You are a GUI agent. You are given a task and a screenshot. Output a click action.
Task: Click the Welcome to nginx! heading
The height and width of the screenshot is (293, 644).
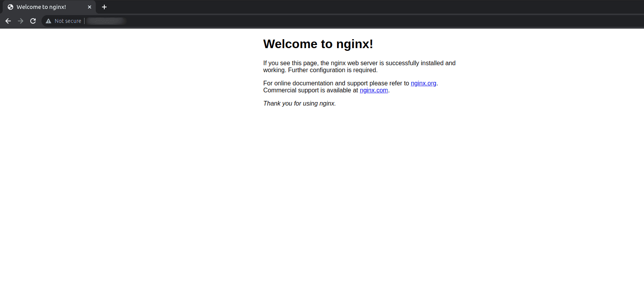[318, 44]
